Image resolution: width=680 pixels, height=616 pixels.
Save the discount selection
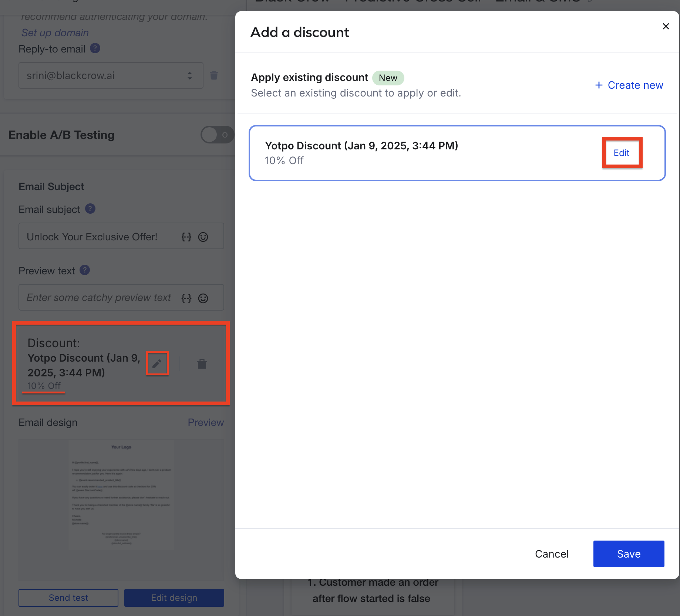629,554
